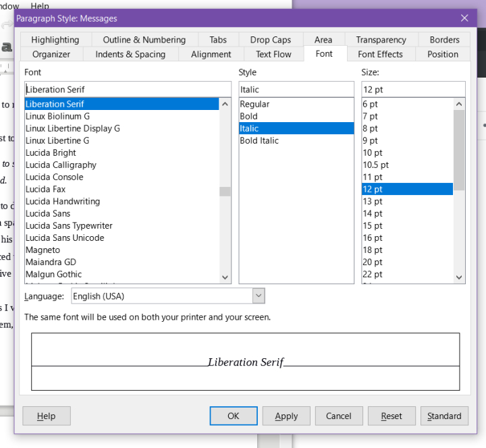Select 10.5 pt font size

pos(407,165)
